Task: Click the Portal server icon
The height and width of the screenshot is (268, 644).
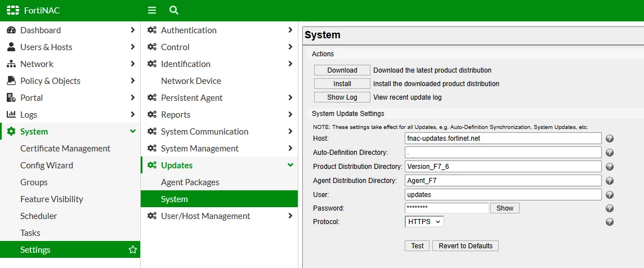Action: point(11,97)
